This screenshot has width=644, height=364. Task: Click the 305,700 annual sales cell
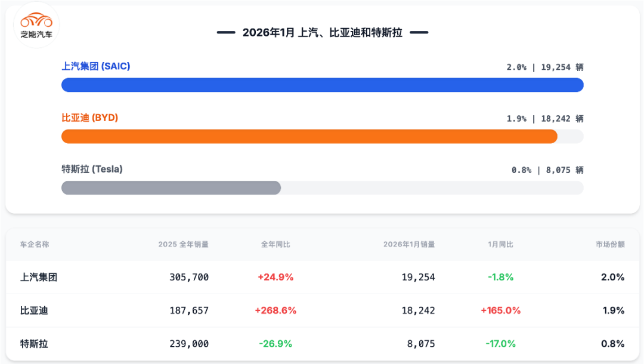[x=189, y=277]
